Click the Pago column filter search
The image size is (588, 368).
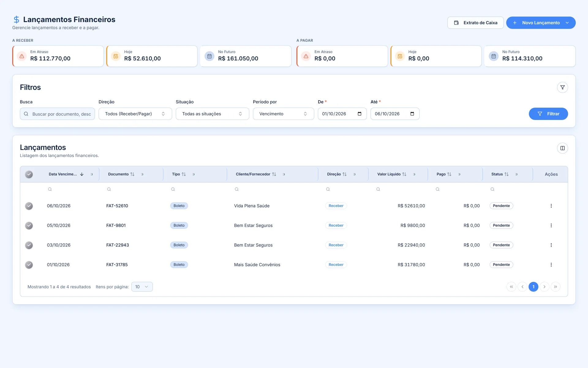point(437,189)
